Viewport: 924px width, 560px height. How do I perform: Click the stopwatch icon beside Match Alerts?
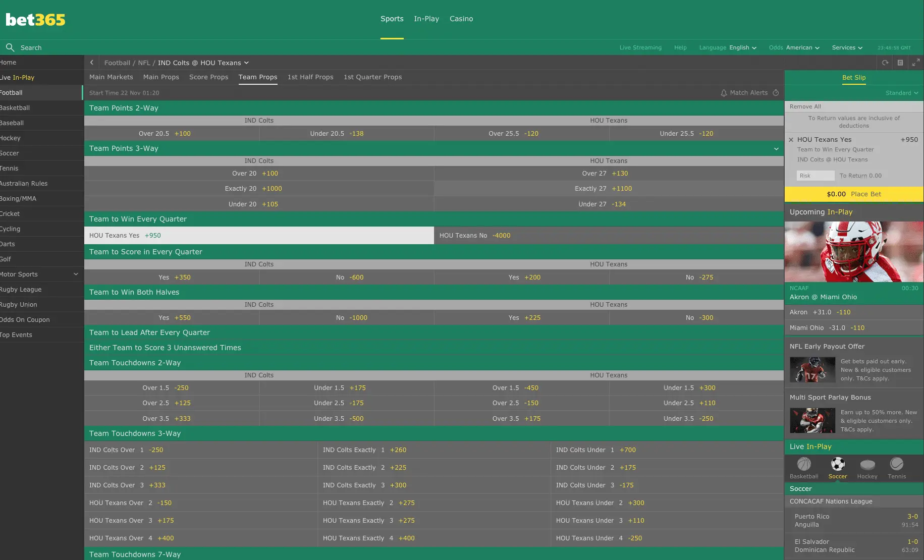point(776,93)
